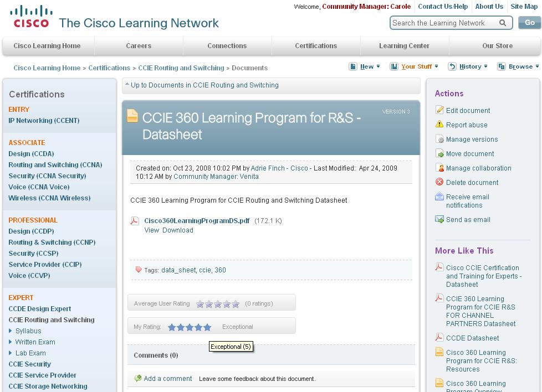Screen dimensions: 542x392
Task: Click the Move document icon
Action: 439,153
